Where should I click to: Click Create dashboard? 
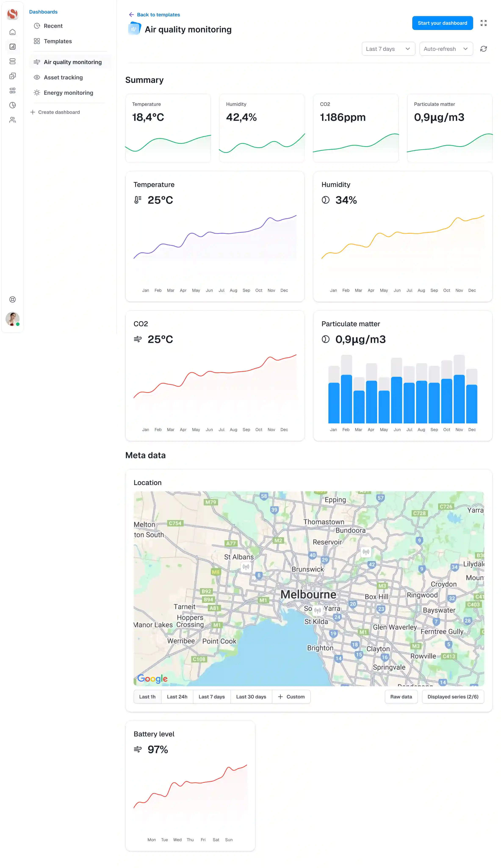coord(55,112)
